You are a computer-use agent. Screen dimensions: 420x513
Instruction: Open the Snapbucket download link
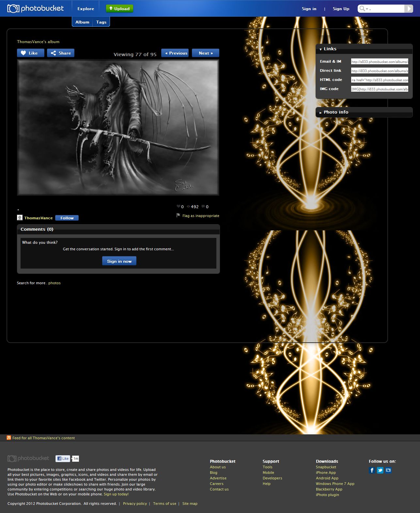(326, 467)
